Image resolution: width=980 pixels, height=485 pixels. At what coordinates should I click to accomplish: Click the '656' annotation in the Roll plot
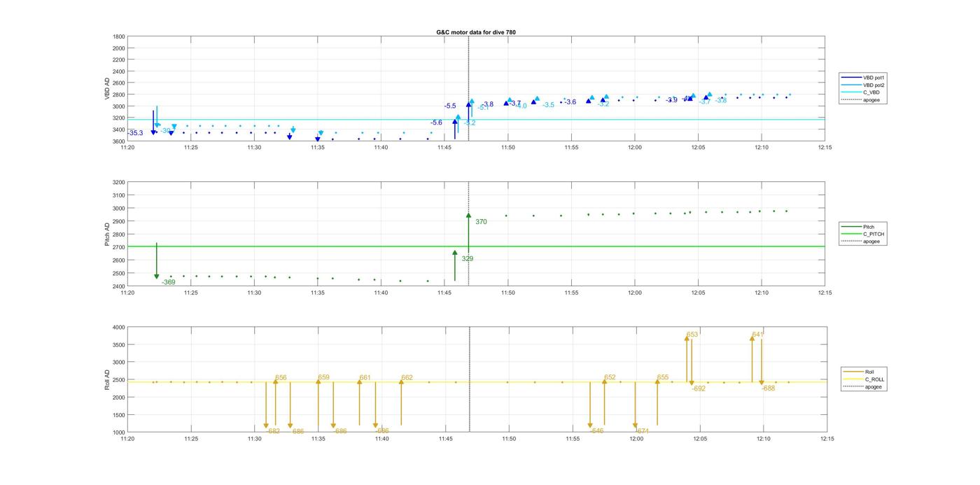coord(281,377)
